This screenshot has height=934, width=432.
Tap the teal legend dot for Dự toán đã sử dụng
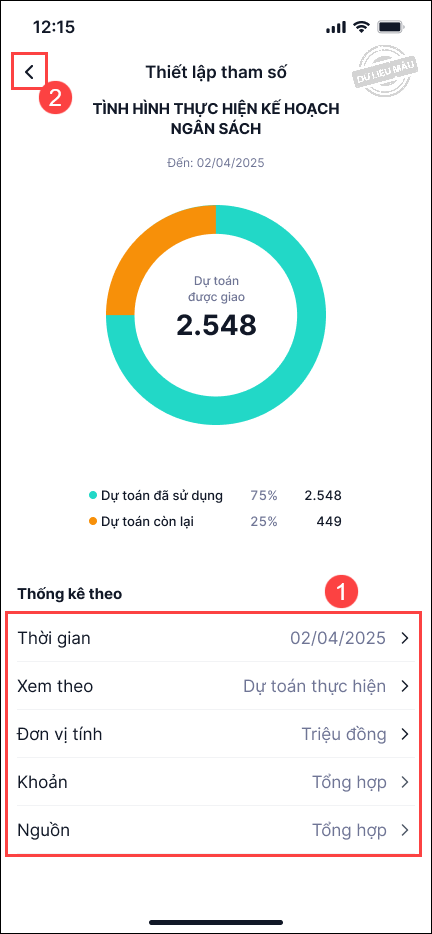click(92, 495)
